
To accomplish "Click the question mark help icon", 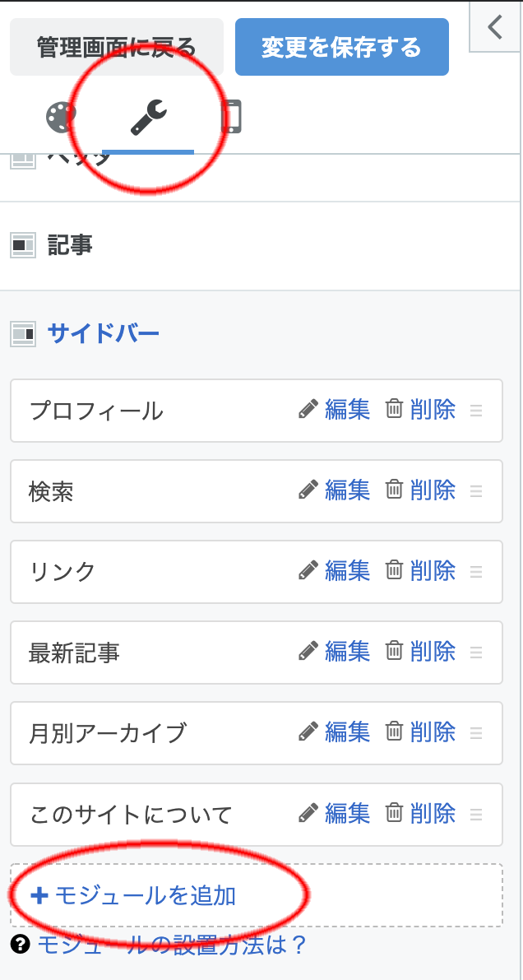I will tap(18, 946).
